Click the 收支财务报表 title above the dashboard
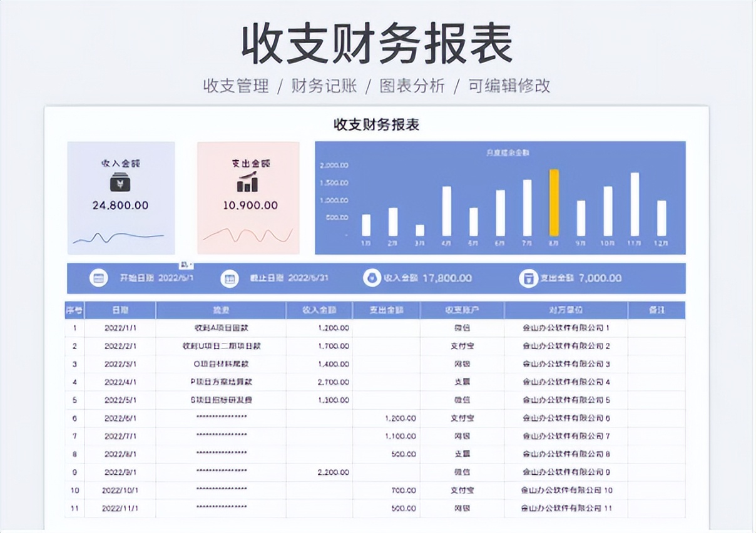 (x=378, y=124)
